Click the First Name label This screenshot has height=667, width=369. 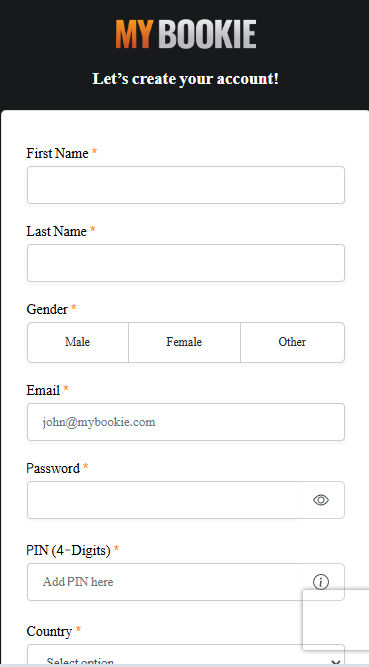[57, 153]
